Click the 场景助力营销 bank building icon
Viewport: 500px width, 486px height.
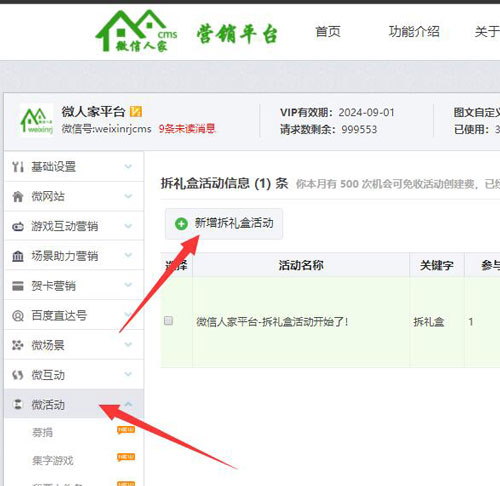(18, 256)
